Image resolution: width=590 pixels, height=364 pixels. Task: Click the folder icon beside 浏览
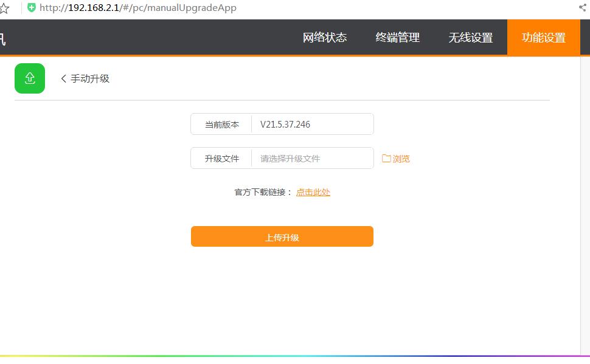point(386,158)
